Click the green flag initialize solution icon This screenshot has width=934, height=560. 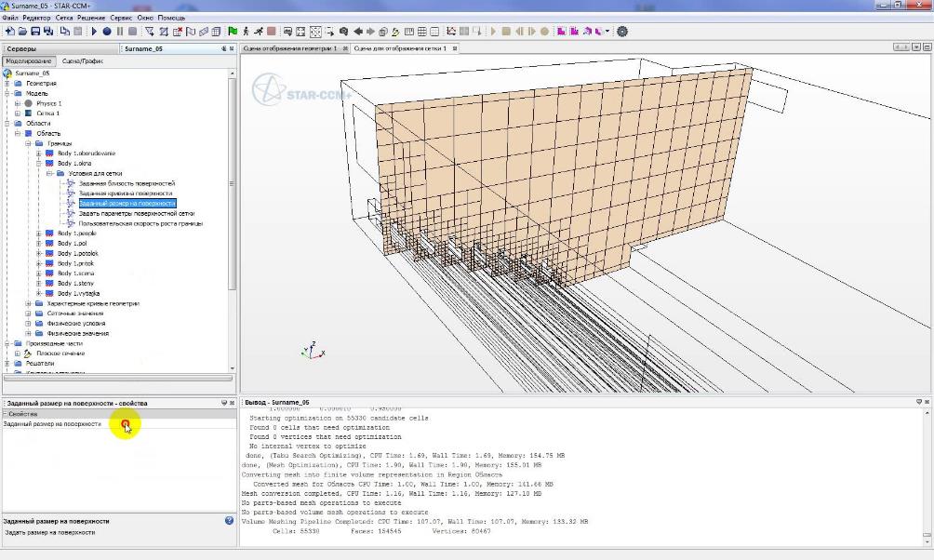(232, 31)
